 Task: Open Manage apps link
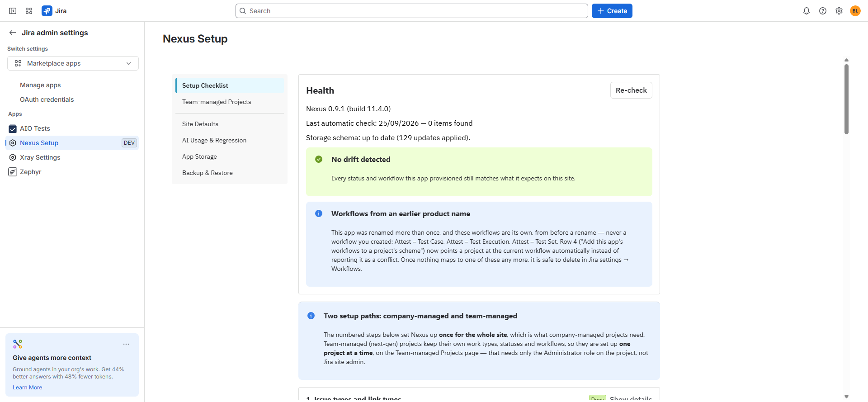[40, 85]
